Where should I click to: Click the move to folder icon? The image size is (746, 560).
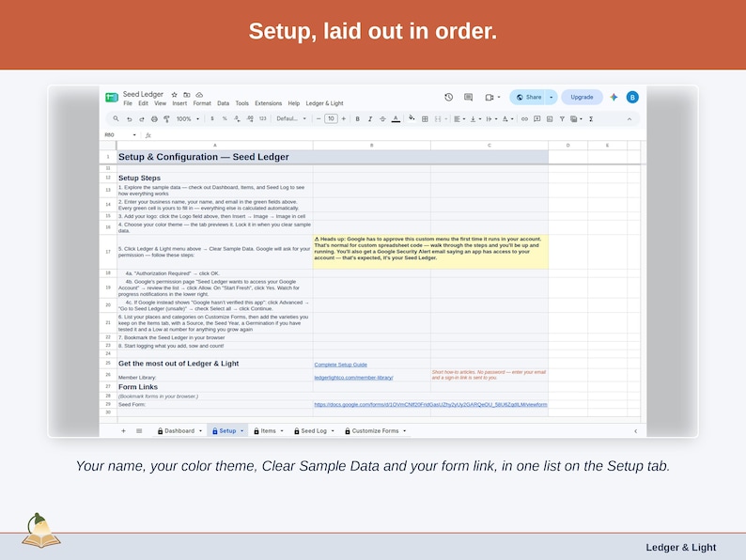click(x=187, y=95)
